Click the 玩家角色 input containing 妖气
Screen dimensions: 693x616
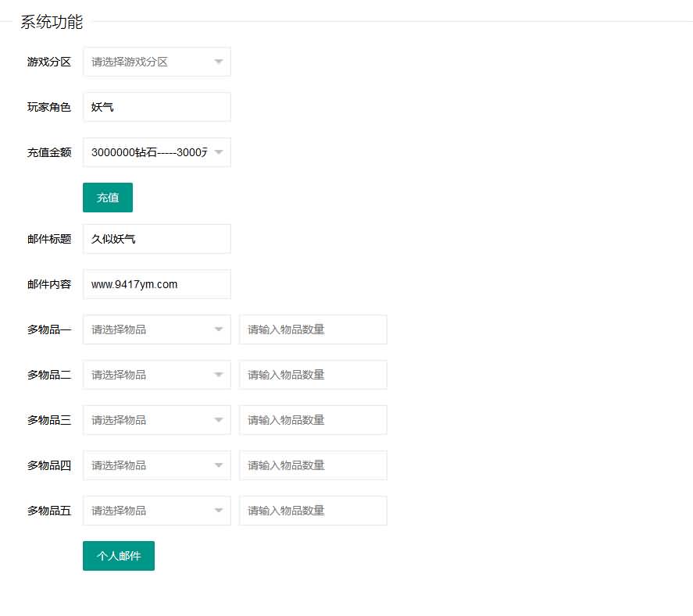[x=156, y=107]
